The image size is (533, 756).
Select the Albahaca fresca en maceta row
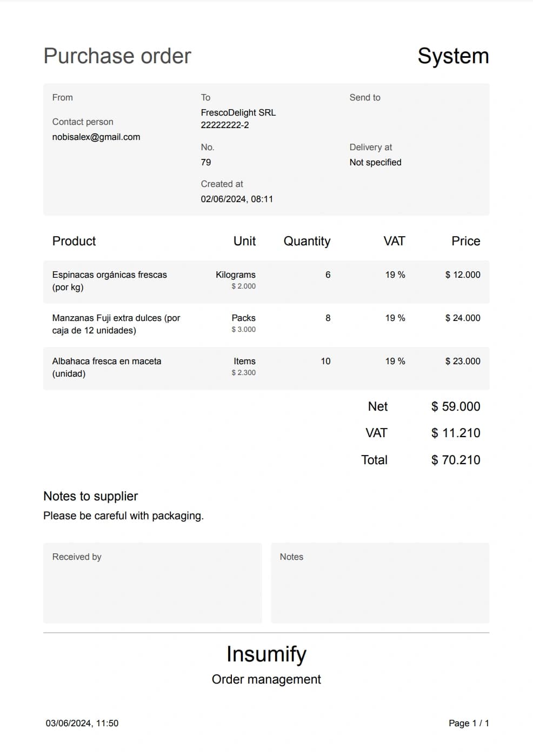click(266, 368)
